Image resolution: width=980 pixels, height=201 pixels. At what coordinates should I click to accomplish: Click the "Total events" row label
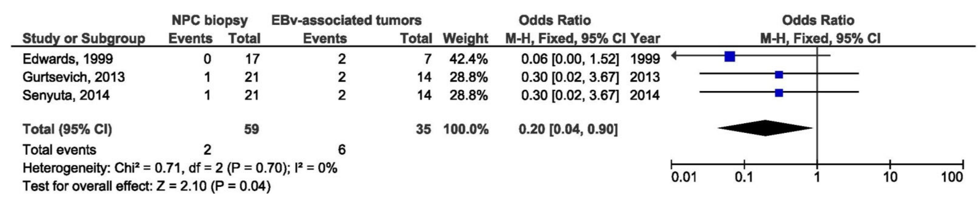coord(59,150)
